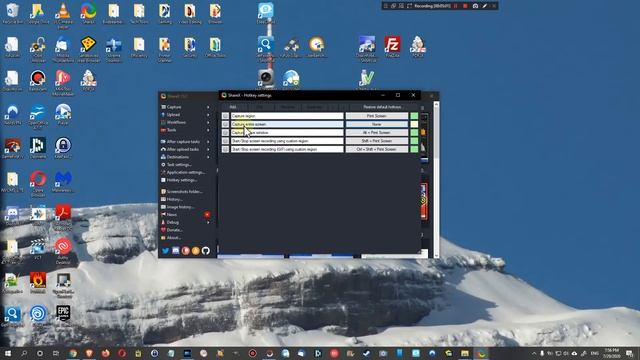Open ShareX Discord link icon
Viewport: 640px width, 360px height.
[176, 251]
